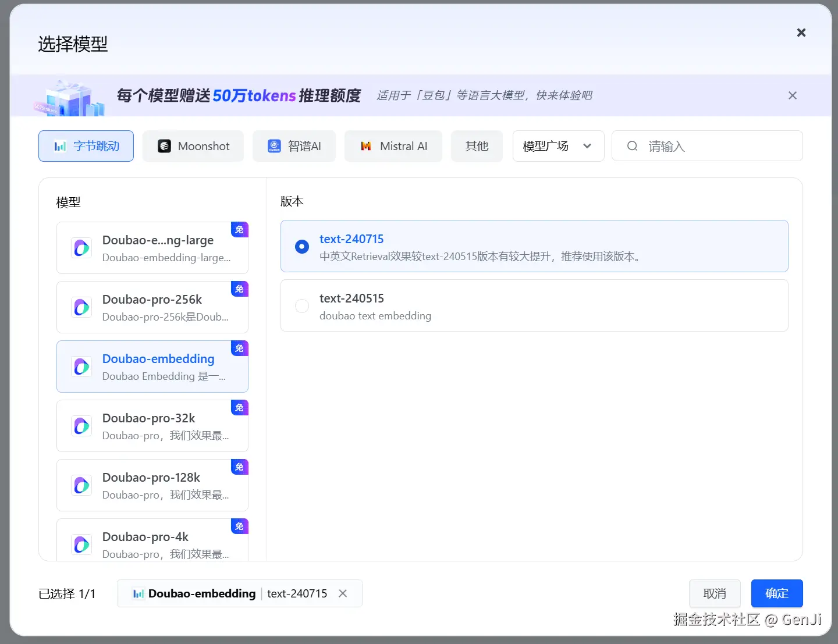Open the Mistral AI tab
This screenshot has width=838, height=644.
pyautogui.click(x=393, y=146)
